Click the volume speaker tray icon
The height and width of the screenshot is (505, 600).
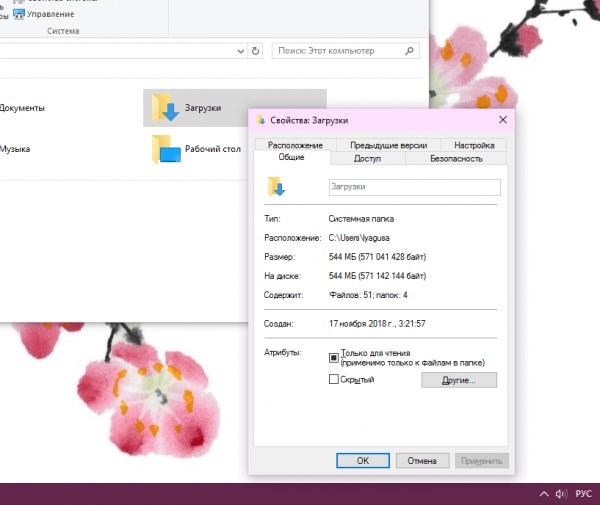[561, 494]
